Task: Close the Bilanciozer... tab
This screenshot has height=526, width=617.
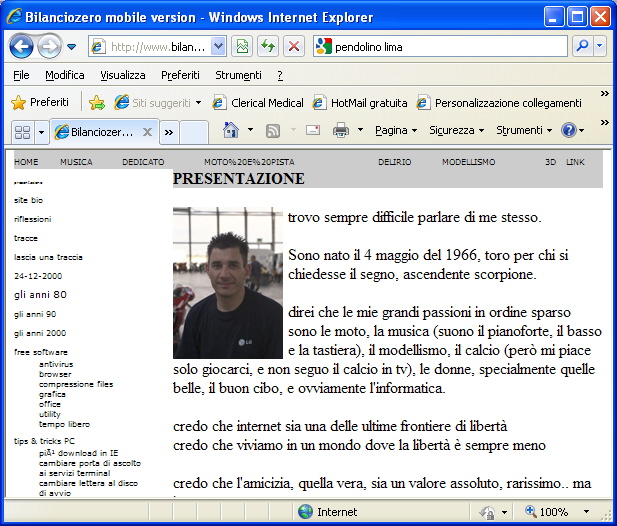Action: (148, 132)
